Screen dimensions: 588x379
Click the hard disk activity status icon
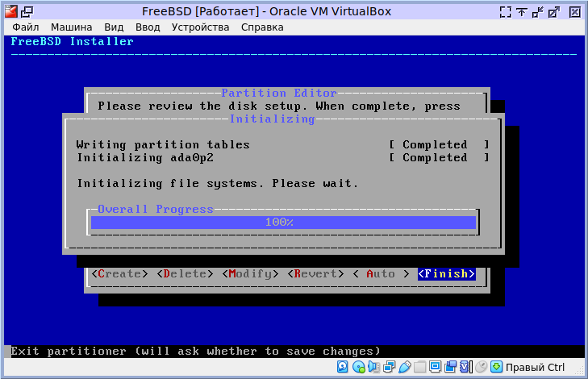pyautogui.click(x=342, y=367)
